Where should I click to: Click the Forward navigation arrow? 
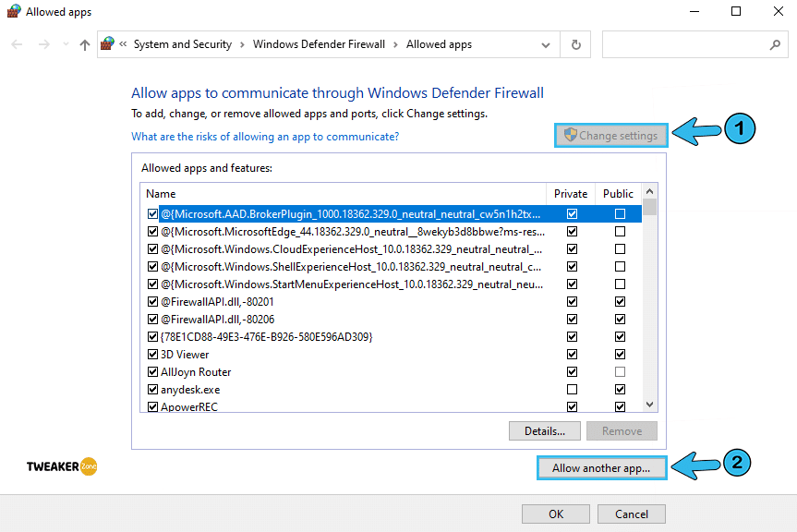(x=44, y=44)
